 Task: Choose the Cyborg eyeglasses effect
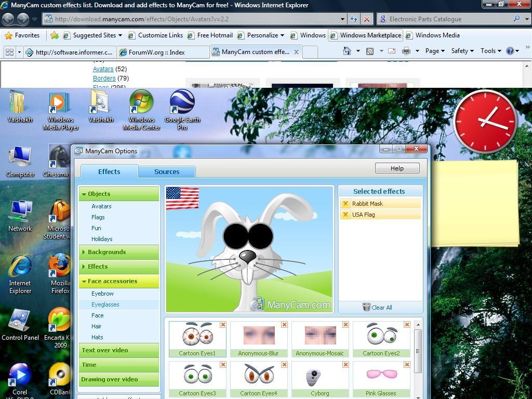(320, 376)
